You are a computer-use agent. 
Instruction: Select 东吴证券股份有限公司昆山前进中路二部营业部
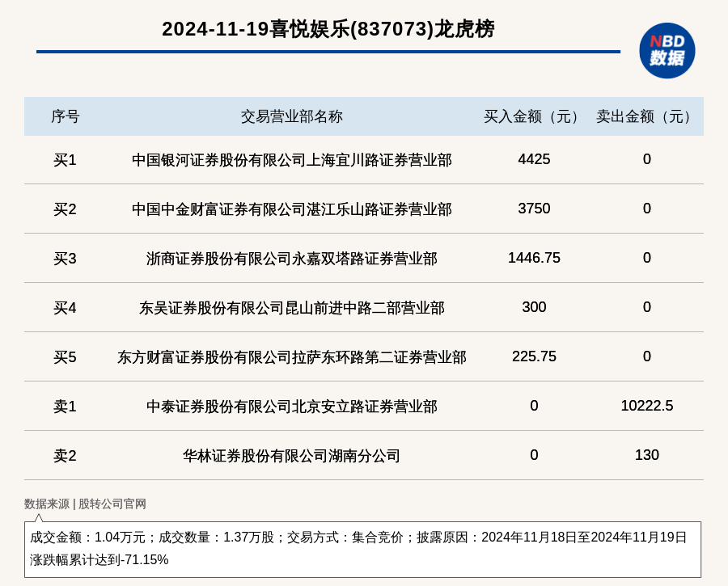[291, 308]
